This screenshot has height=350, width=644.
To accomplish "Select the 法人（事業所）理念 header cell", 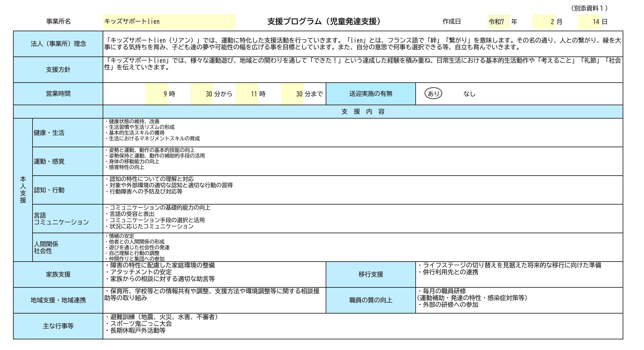I will coord(58,44).
